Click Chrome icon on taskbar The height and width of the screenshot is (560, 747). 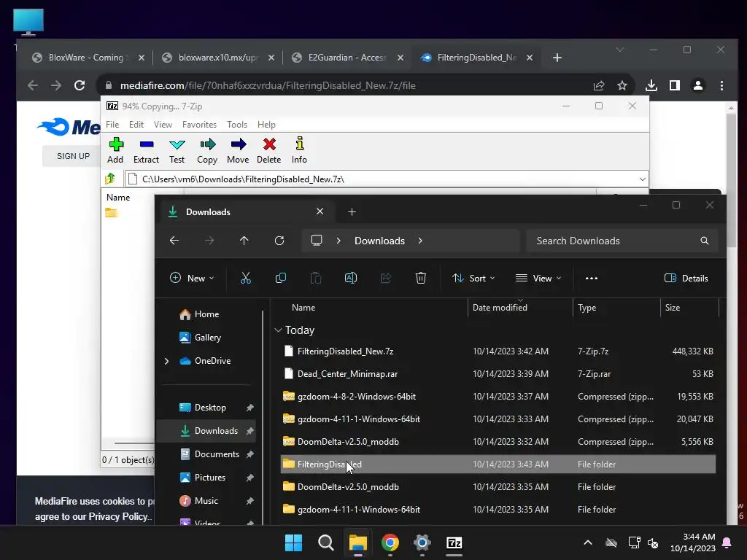click(390, 542)
